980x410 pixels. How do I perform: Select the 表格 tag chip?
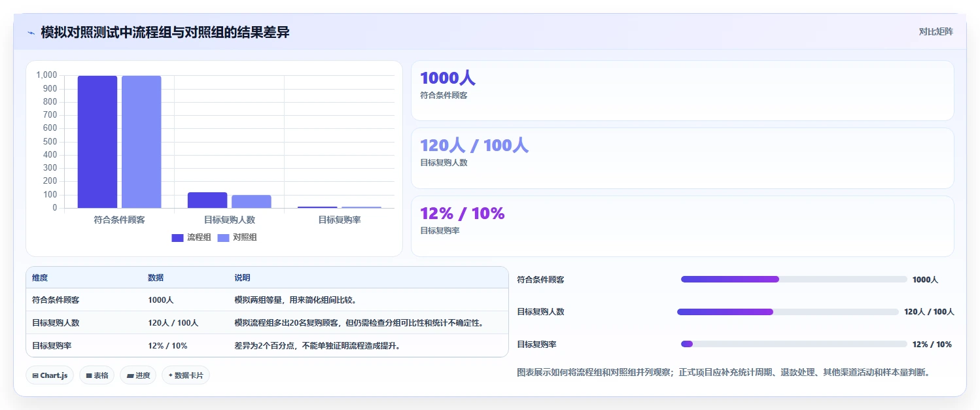click(97, 375)
